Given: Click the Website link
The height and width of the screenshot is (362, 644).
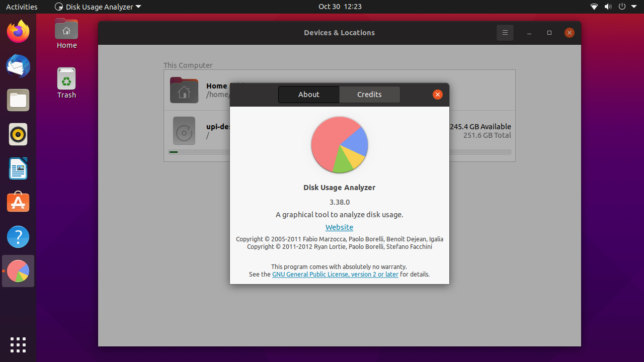Looking at the screenshot, I should click(x=339, y=227).
